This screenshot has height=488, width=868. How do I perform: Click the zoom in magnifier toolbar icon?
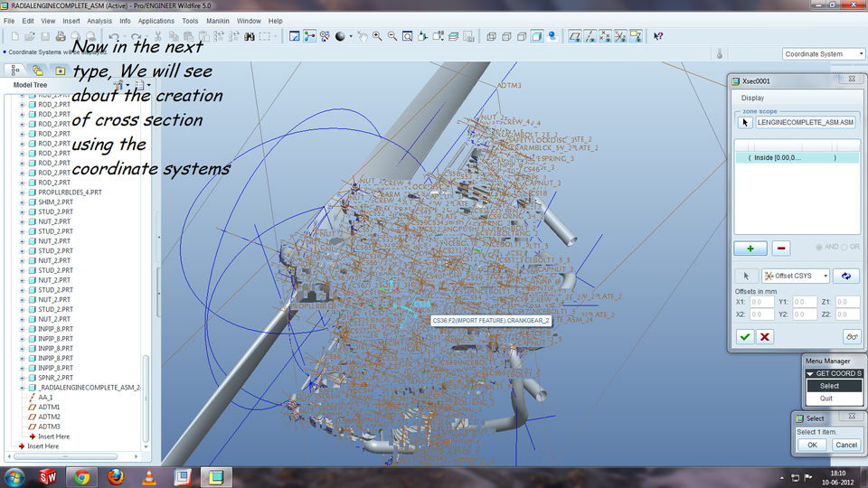tap(376, 37)
